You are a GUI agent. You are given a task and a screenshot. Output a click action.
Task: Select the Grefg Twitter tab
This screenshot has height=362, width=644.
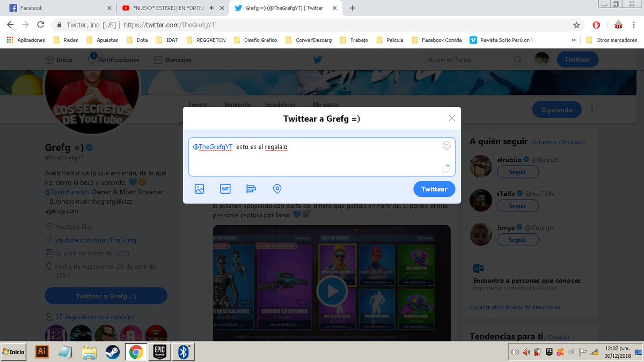click(284, 8)
